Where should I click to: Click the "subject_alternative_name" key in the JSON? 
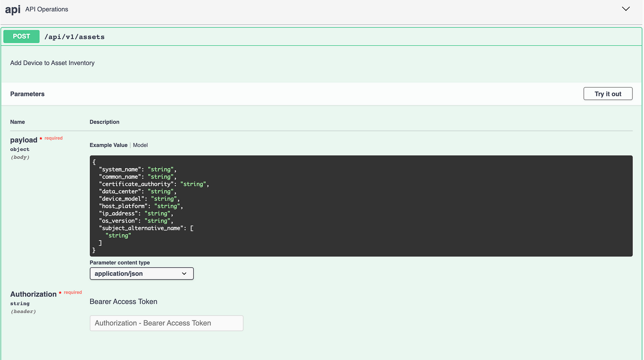pyautogui.click(x=141, y=228)
